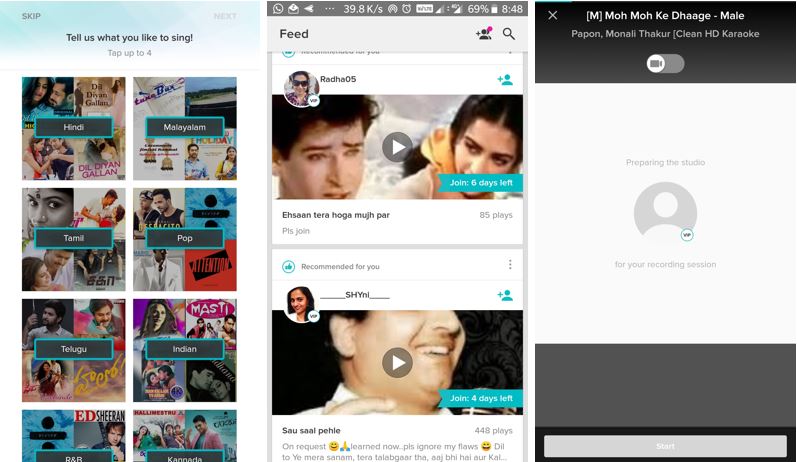797x462 pixels.
Task: Open Radha05's profile picture
Action: (x=301, y=88)
